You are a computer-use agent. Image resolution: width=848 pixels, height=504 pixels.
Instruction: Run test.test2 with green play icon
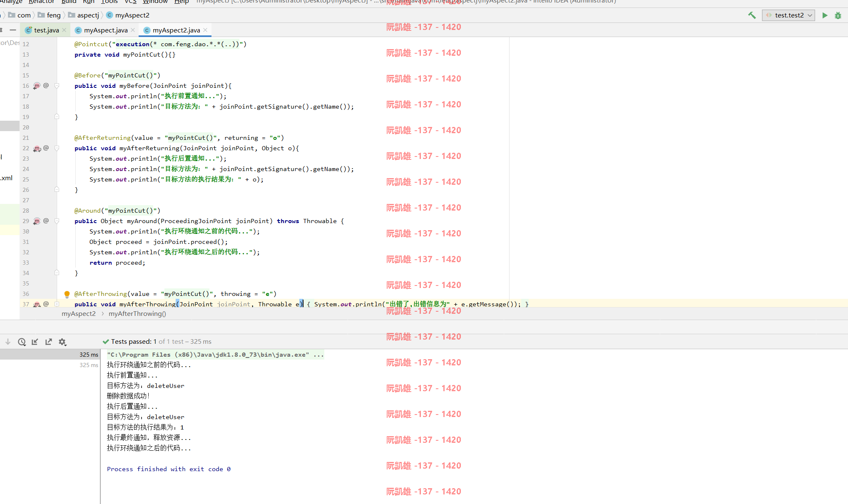coord(825,15)
